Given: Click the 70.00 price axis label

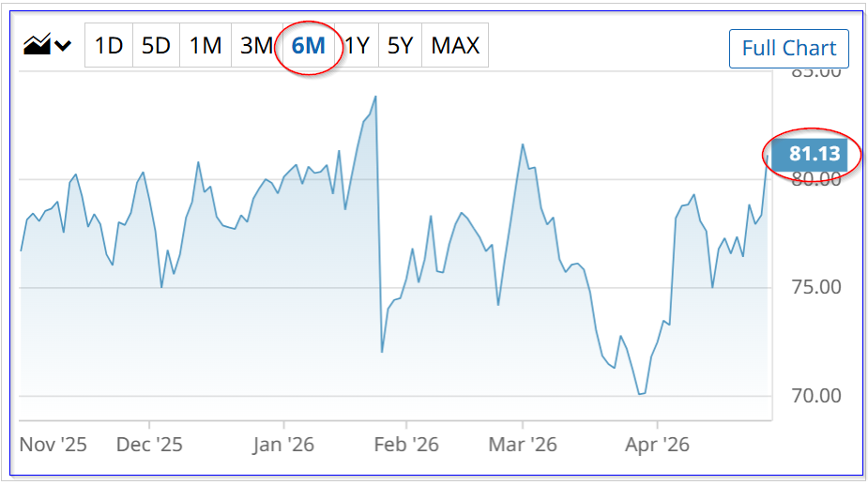Looking at the screenshot, I should click(816, 396).
